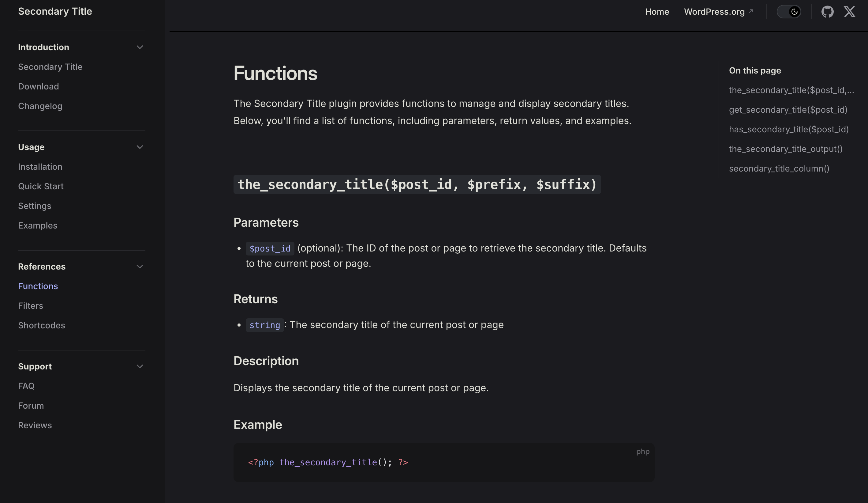Screen dimensions: 868x503
Task: Click the On this page heading
Action: coord(755,71)
